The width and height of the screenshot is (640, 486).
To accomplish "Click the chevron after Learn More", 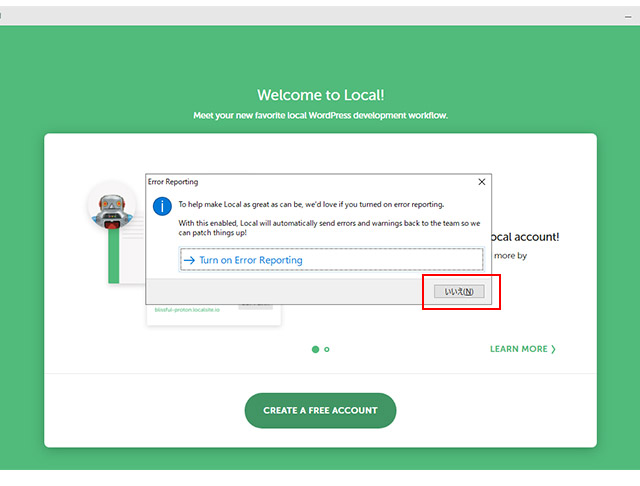I will click(553, 349).
